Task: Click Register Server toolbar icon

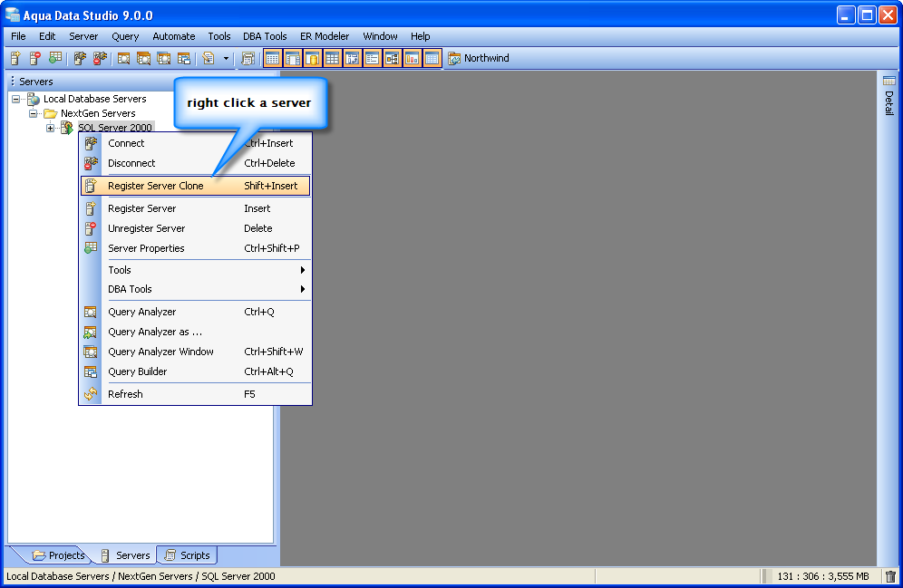Action: [x=15, y=58]
